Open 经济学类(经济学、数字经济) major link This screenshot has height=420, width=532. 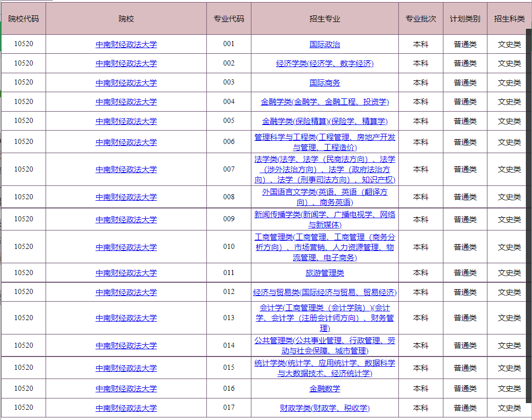[x=325, y=64]
